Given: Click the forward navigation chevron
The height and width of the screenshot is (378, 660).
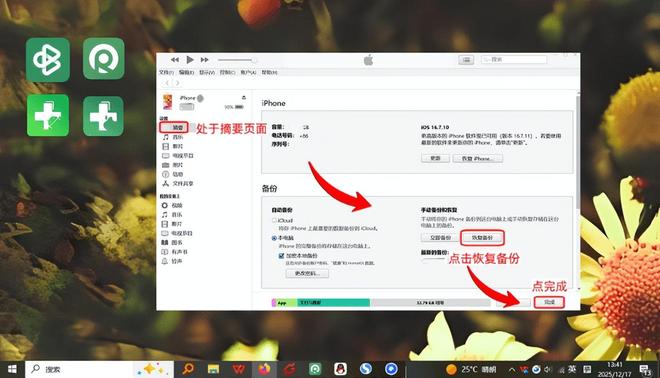Looking at the screenshot, I should 177,83.
